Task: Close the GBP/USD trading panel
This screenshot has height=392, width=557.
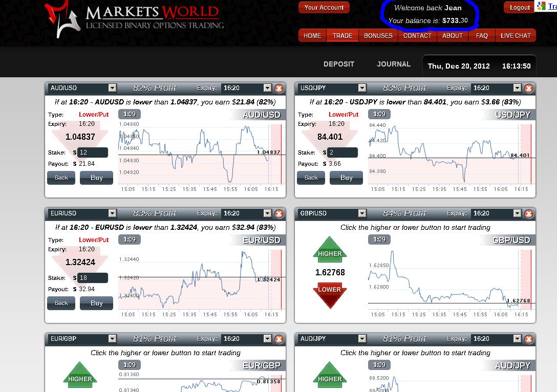Action: pos(529,213)
